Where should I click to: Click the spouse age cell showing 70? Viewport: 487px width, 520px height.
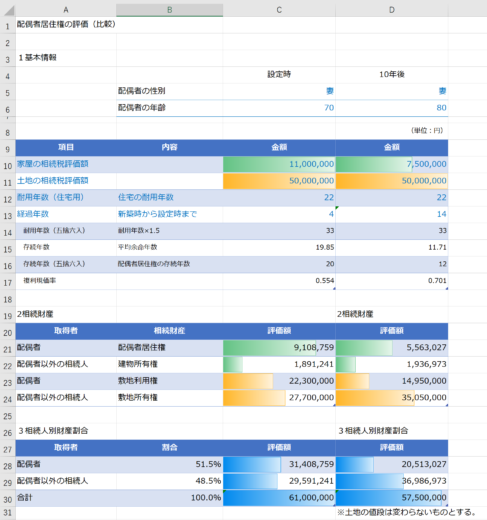(x=279, y=108)
